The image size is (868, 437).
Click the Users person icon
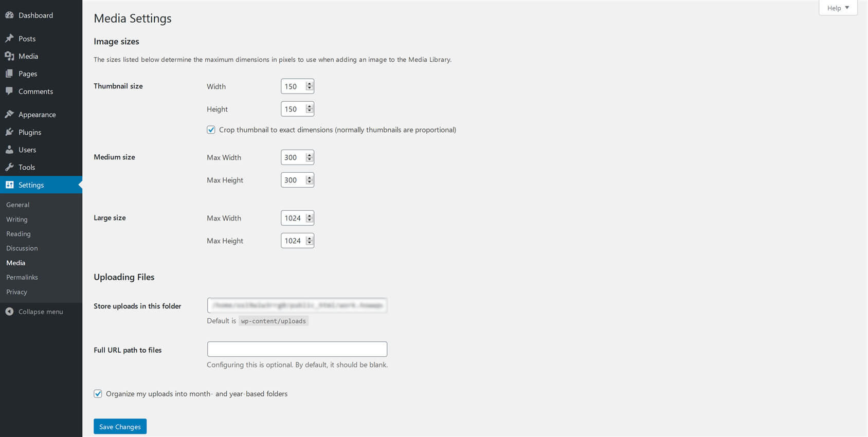(x=9, y=150)
